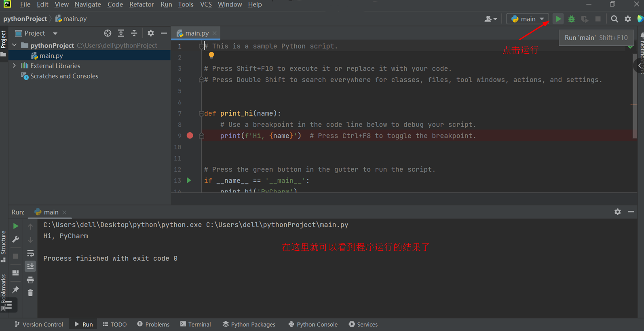Open the VCS menu
The width and height of the screenshot is (644, 331).
[206, 4]
